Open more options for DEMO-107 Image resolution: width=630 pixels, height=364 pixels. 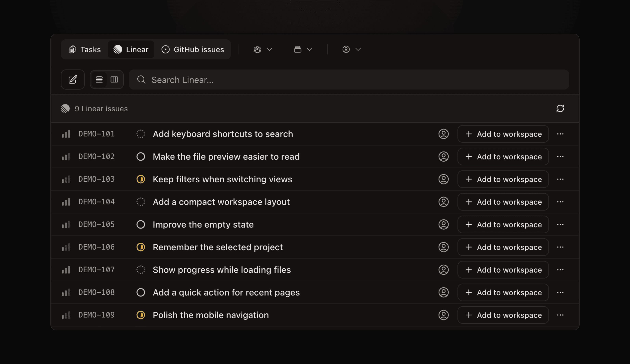[560, 270]
